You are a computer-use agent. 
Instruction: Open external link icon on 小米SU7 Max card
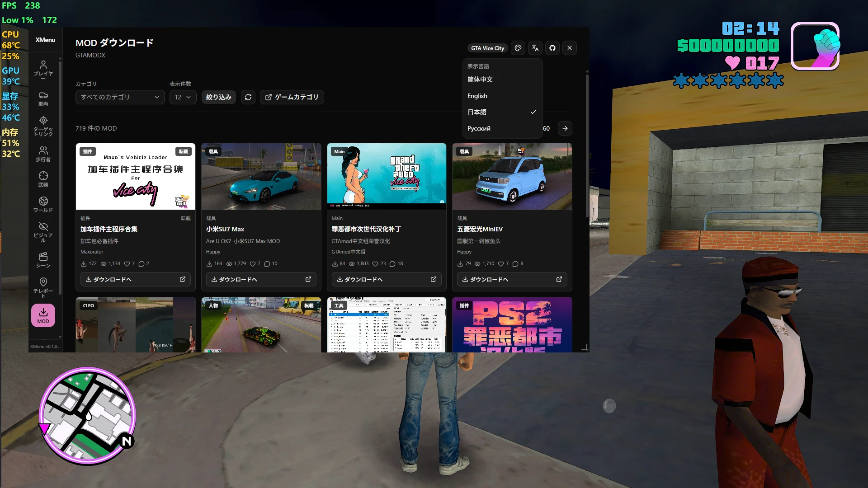[308, 279]
